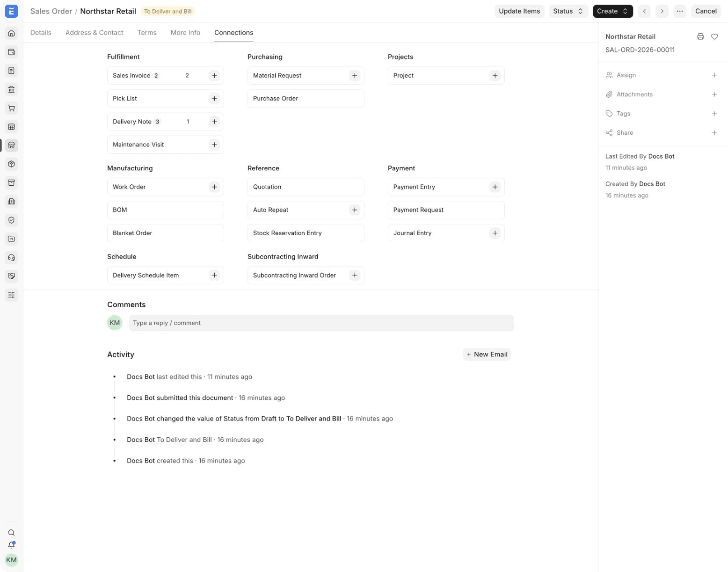Click the search icon at bottom left
The height and width of the screenshot is (572, 728).
11,533
